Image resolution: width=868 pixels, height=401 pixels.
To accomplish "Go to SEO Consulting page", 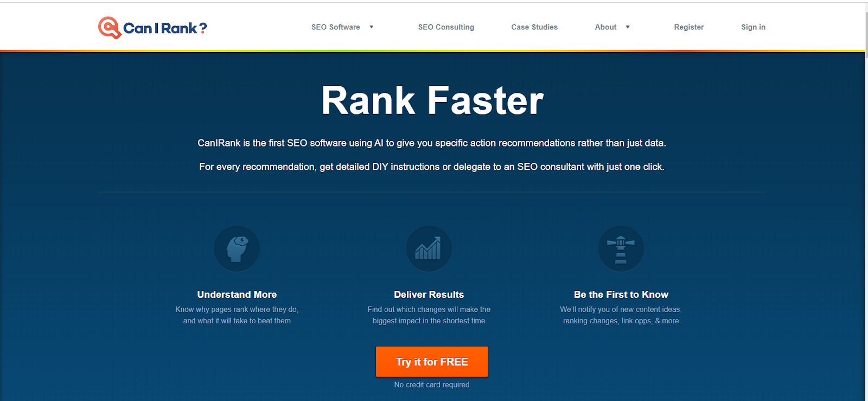I will tap(446, 27).
